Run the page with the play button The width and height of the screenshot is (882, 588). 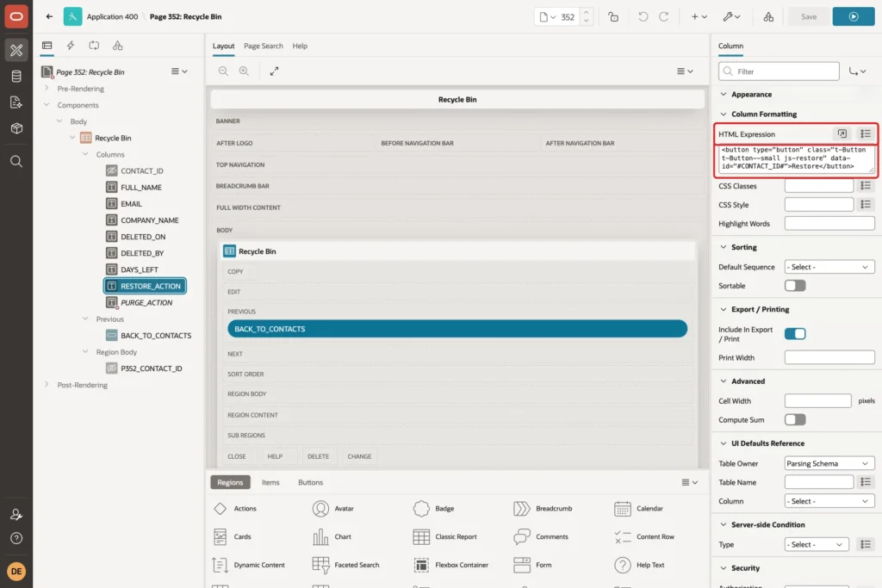click(854, 17)
